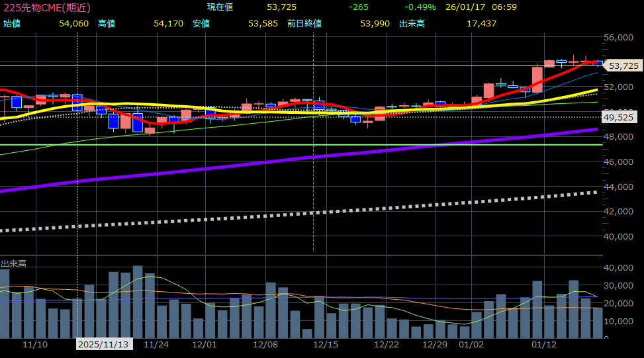The width and height of the screenshot is (644, 358).
Task: Click the current price value 53,725 in header
Action: (281, 7)
